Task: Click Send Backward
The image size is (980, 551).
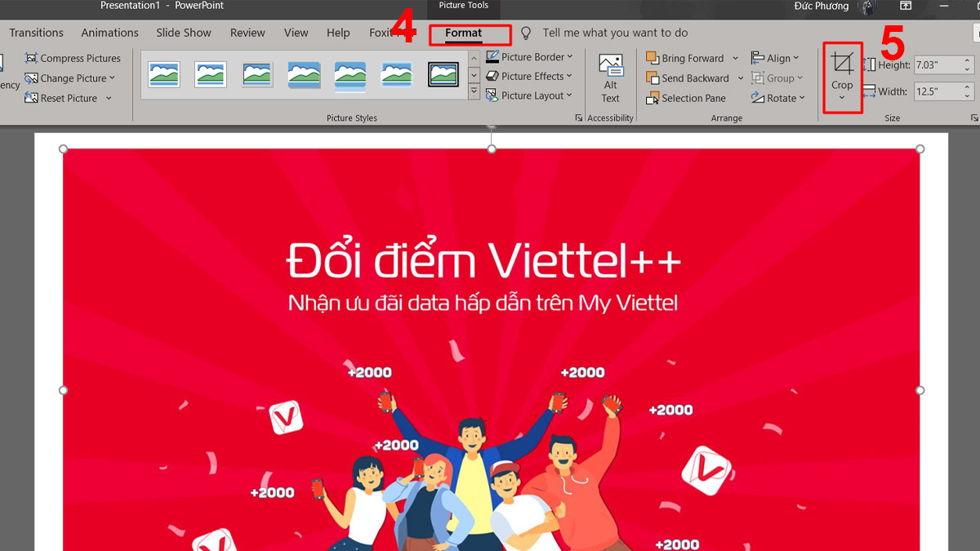Action: pyautogui.click(x=688, y=78)
